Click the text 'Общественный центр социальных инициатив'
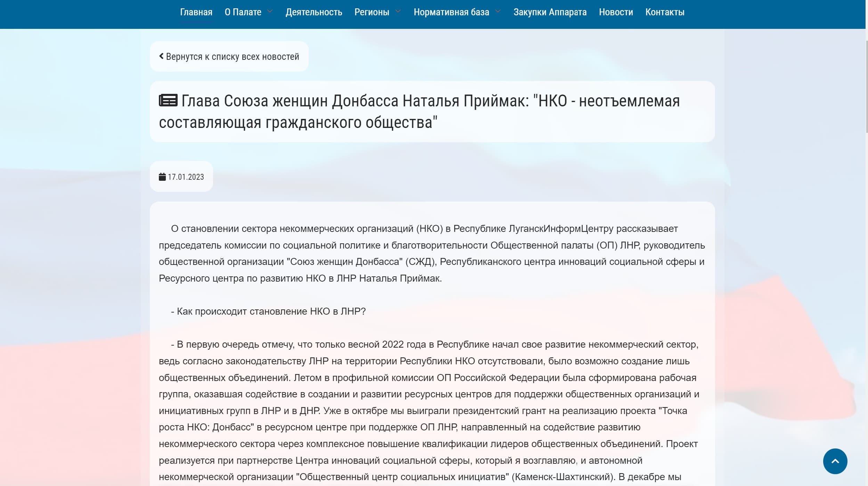The width and height of the screenshot is (868, 486). (x=403, y=477)
